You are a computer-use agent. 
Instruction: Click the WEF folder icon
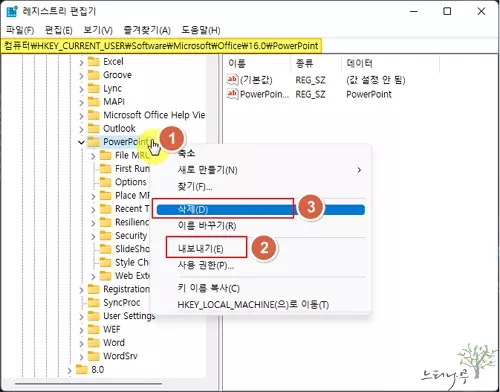click(94, 329)
